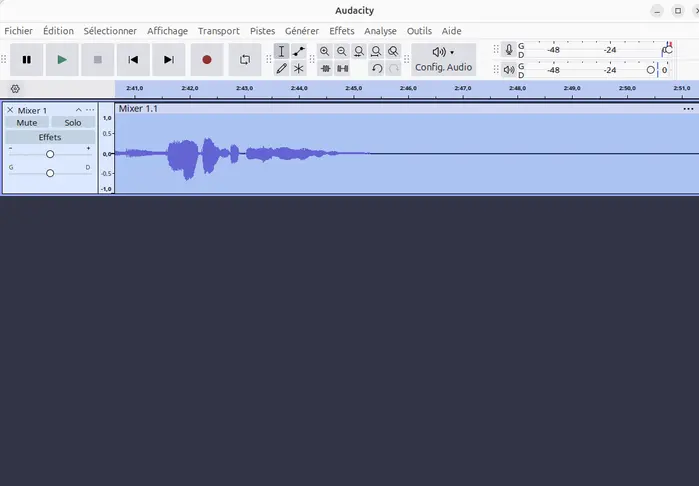Screen dimensions: 699x486
Task: Mute the Mixer 1 track
Action: [27, 123]
